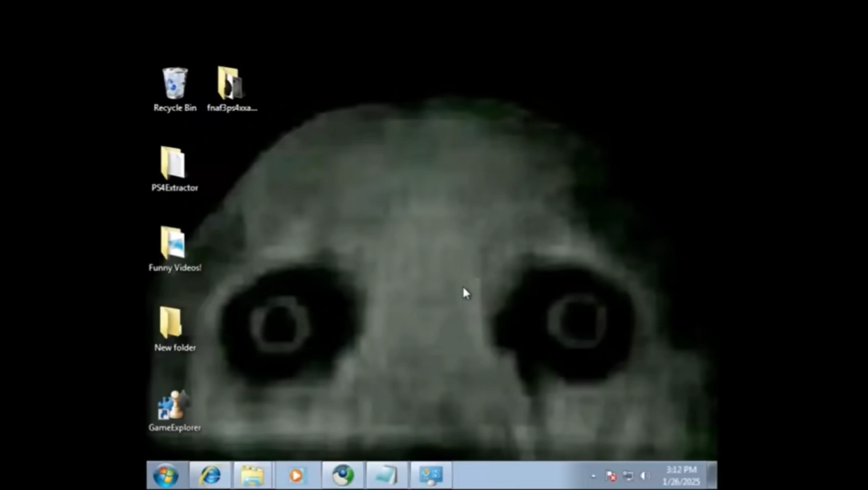Open the volume speaker tray icon
This screenshot has height=490, width=868.
[644, 477]
